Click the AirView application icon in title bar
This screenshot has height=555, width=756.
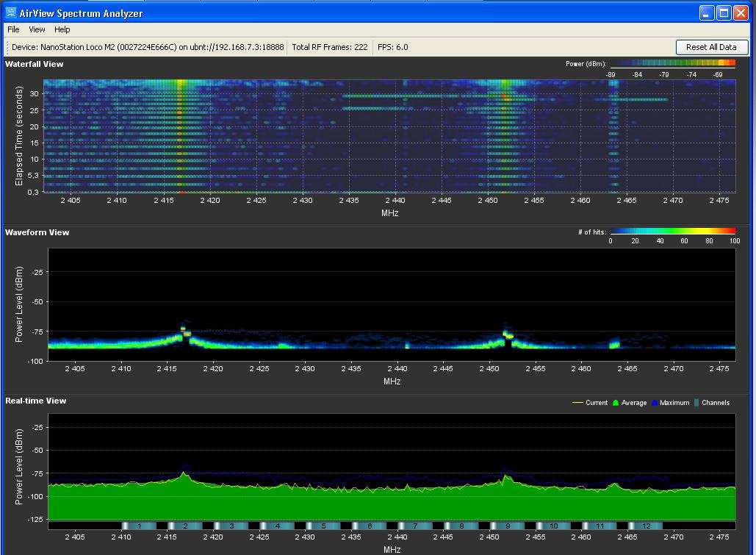pos(10,12)
